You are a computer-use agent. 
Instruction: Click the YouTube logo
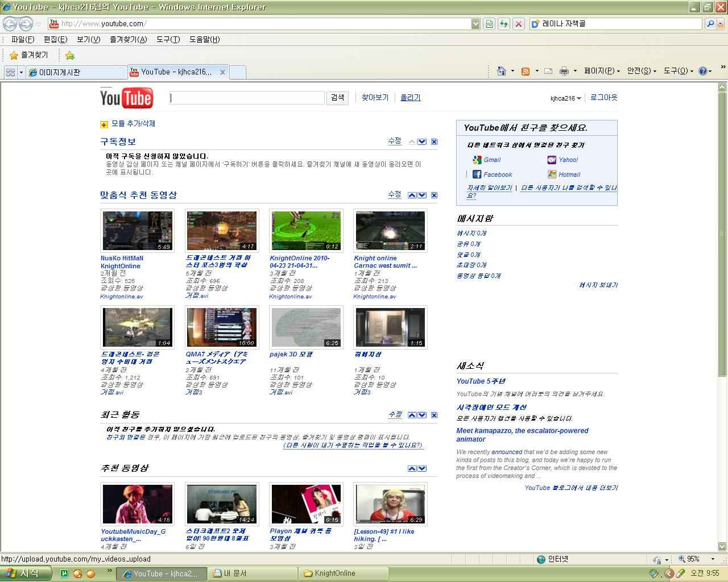(x=126, y=98)
